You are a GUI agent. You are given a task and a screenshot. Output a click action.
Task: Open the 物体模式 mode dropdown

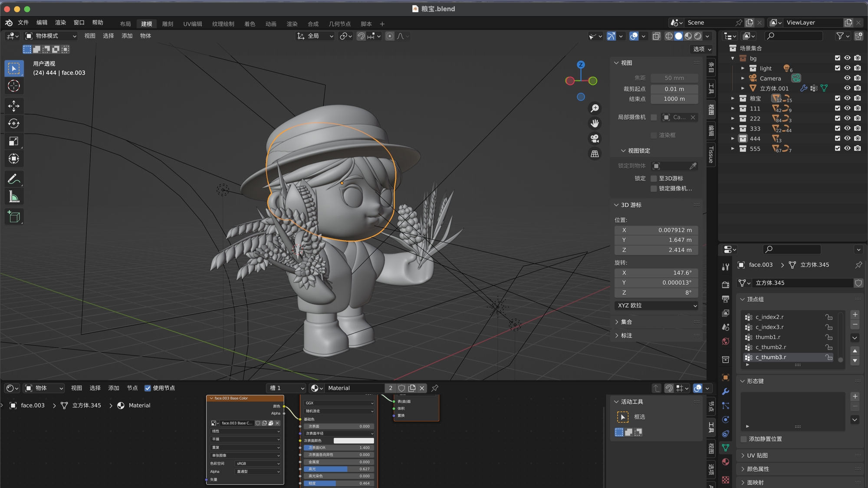51,36
